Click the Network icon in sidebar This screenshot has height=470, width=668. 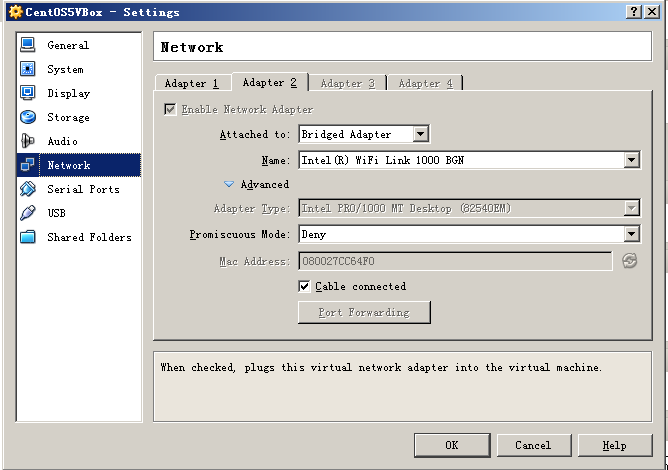28,164
